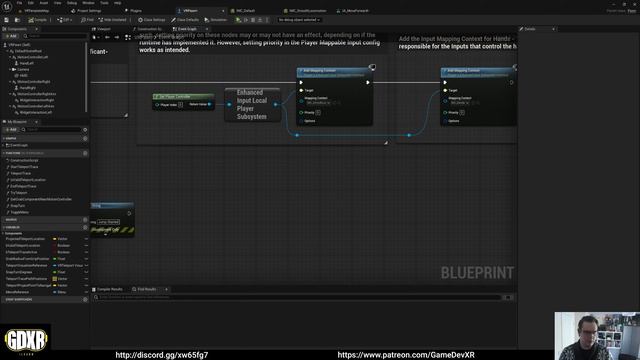This screenshot has width=640, height=360.
Task: Toggle visibility of TeleportVisualizerReference variable
Action: [86, 265]
